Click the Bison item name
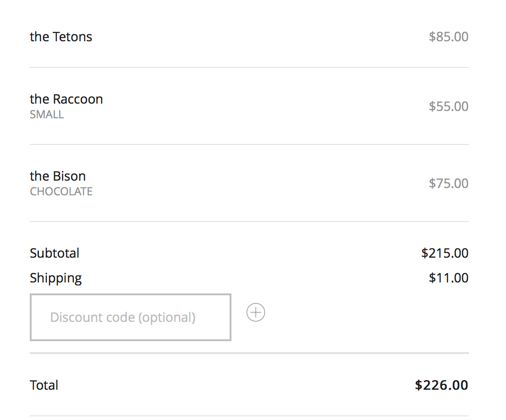 [x=58, y=176]
